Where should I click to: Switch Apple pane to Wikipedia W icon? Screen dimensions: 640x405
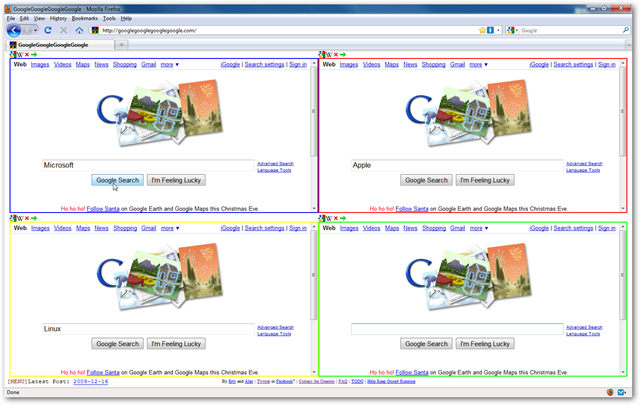click(x=329, y=55)
